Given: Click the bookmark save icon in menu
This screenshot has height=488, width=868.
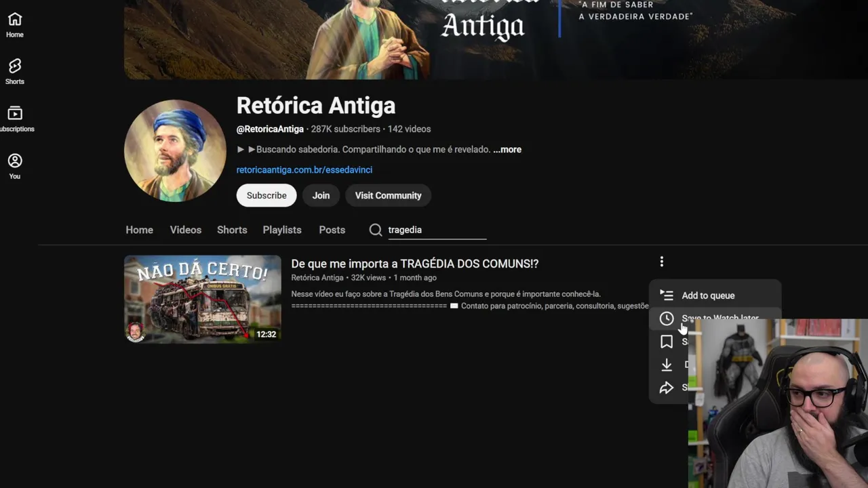Looking at the screenshot, I should (x=667, y=342).
